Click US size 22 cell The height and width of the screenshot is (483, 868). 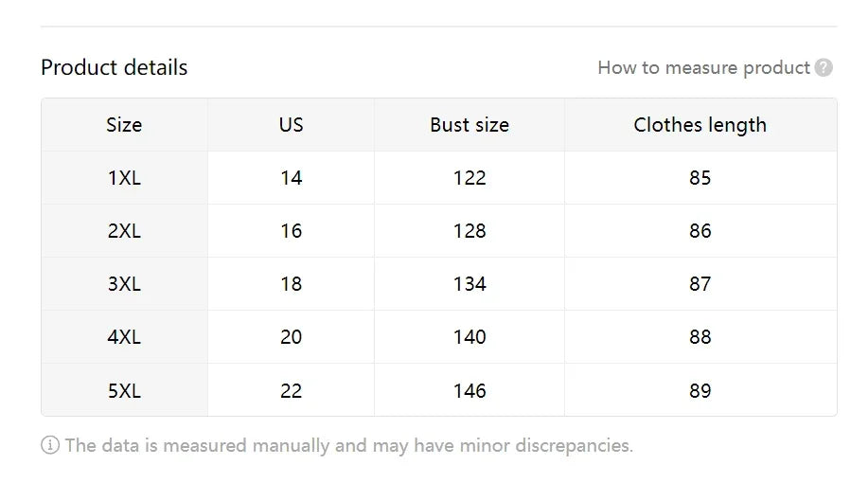[291, 390]
